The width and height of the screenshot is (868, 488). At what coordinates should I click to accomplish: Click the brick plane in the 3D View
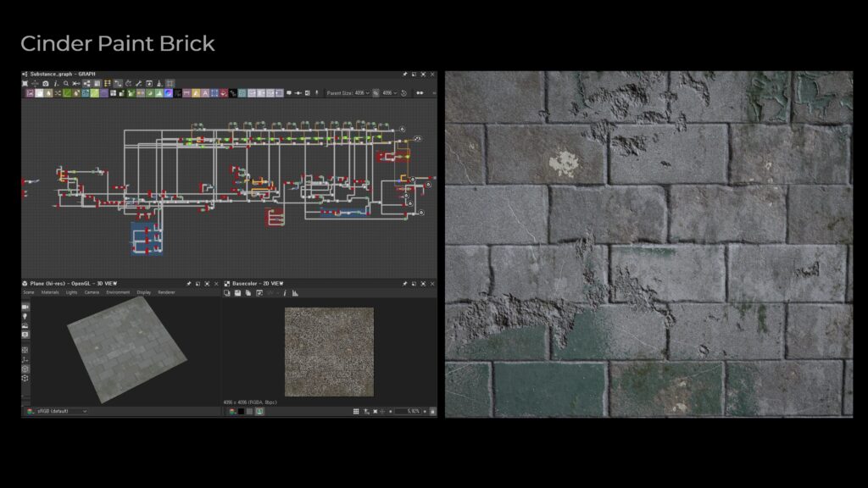click(x=127, y=348)
